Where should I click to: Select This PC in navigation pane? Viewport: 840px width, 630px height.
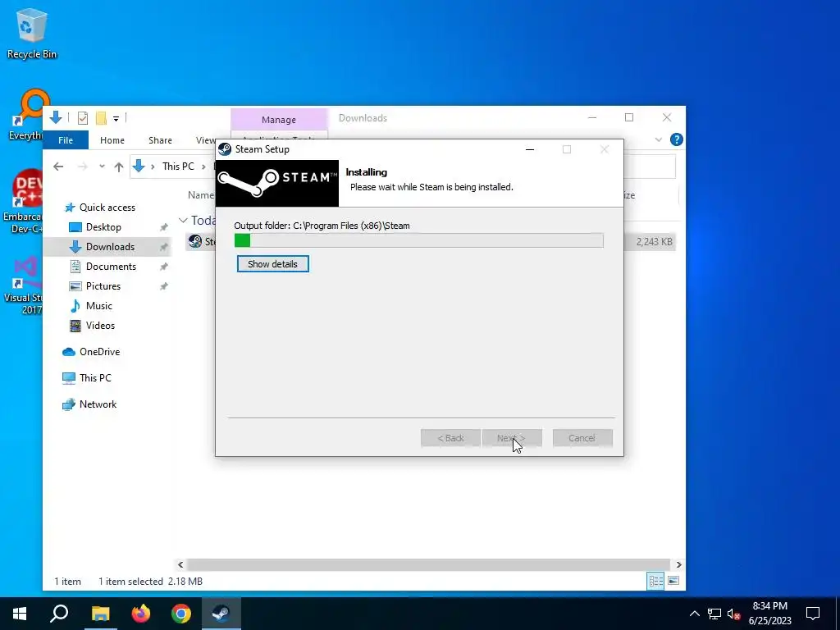coord(95,378)
